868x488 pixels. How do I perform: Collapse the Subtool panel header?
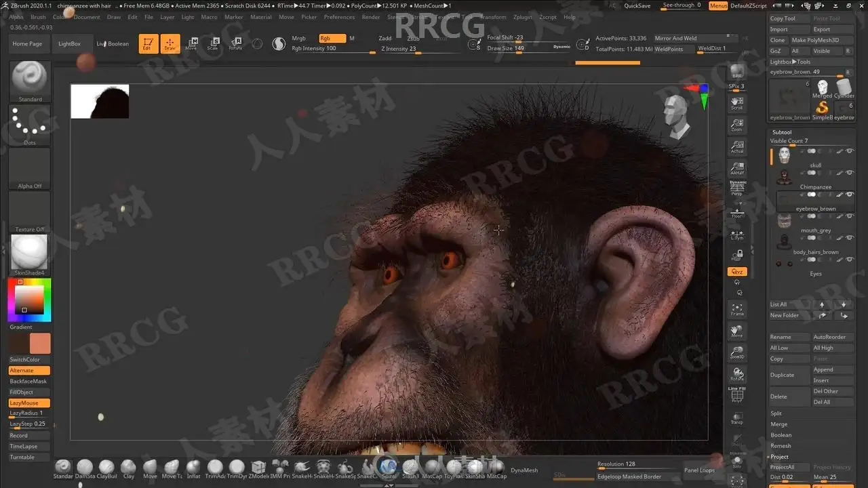point(782,132)
